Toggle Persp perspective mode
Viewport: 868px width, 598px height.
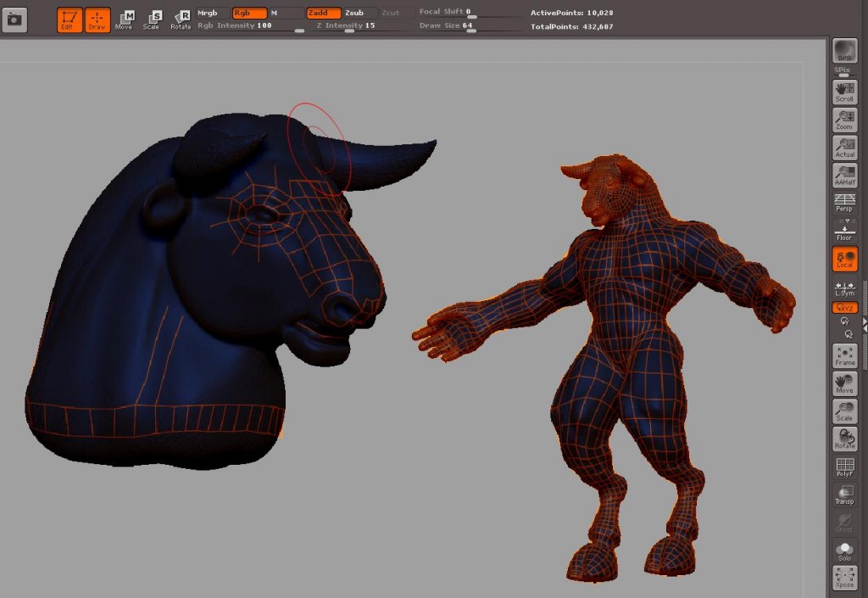844,203
